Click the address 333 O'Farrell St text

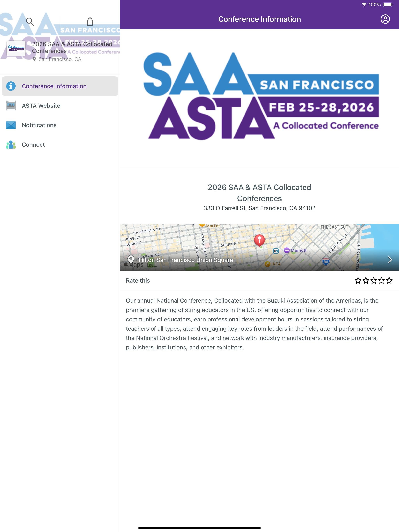pos(260,208)
